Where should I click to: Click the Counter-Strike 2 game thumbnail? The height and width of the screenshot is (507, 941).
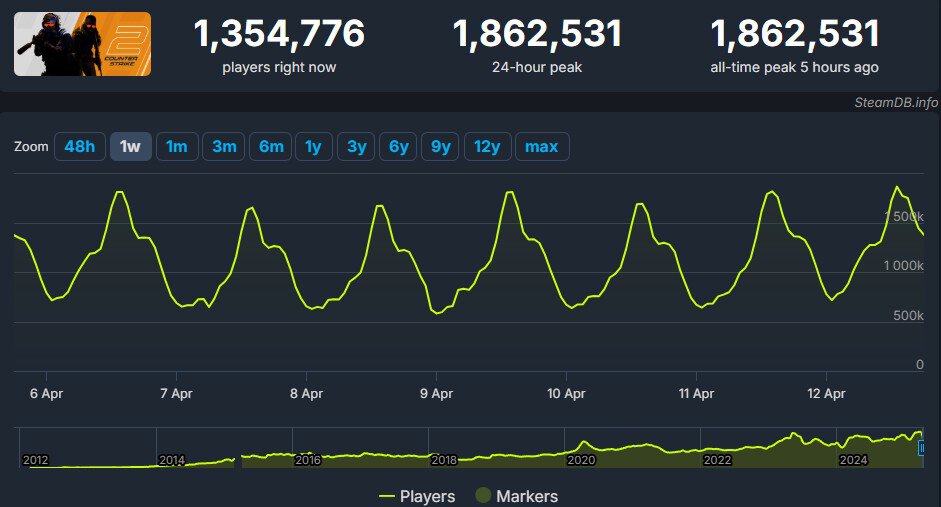(x=82, y=44)
